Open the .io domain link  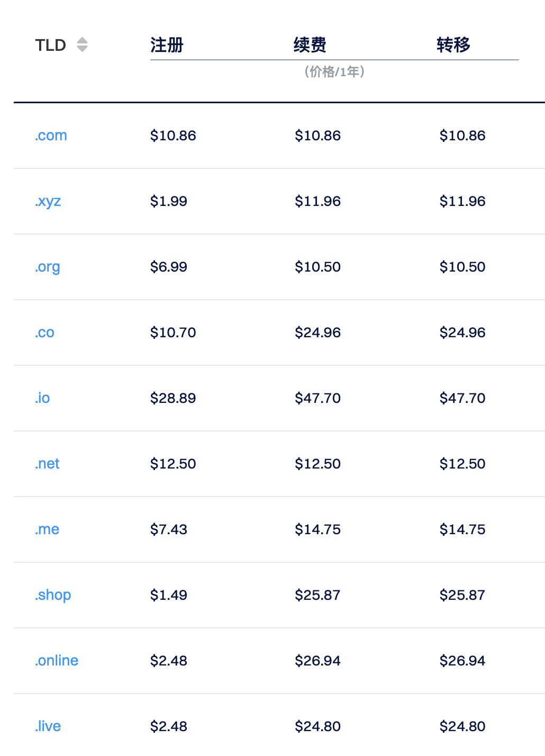[x=42, y=398]
